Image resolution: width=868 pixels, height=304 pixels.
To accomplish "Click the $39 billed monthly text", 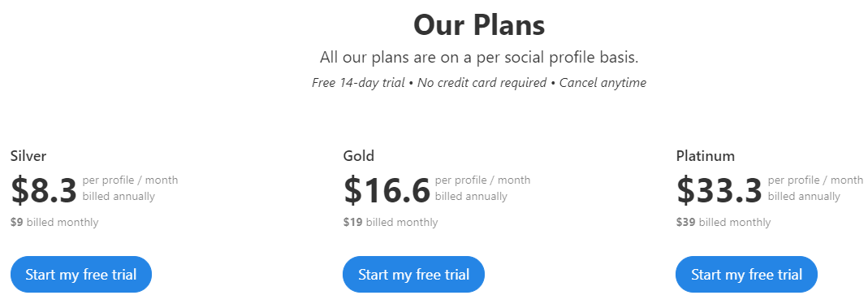I will [x=723, y=223].
